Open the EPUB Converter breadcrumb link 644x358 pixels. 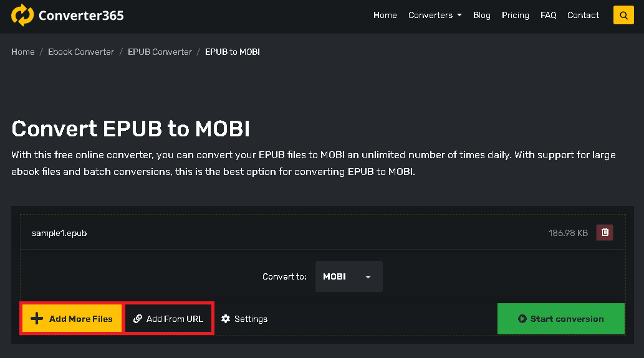coord(160,52)
